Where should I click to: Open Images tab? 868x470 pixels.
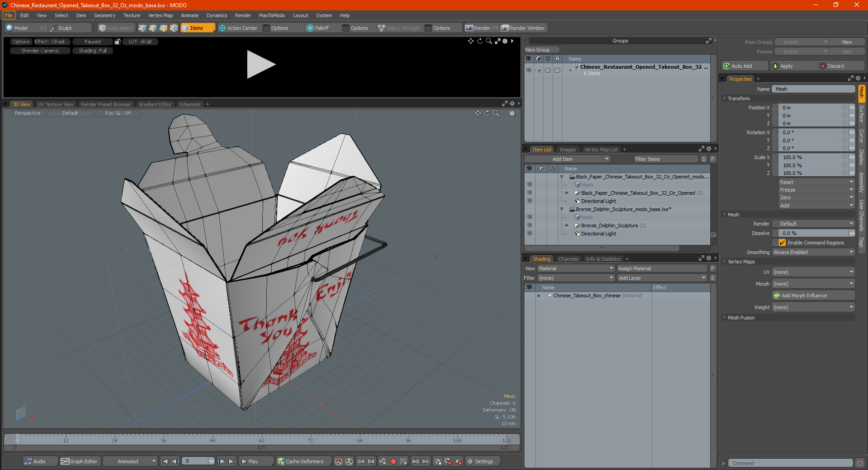click(567, 150)
